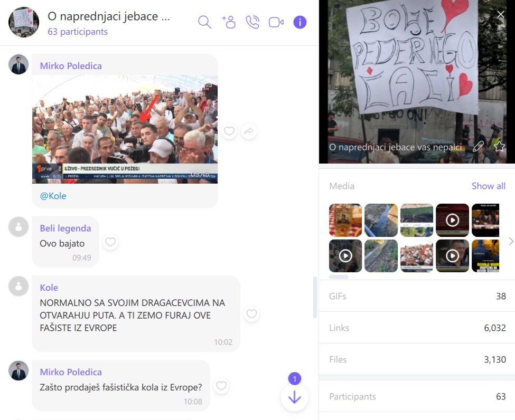Open the Files section
Viewport: 515px width, 420px height.
click(x=417, y=360)
